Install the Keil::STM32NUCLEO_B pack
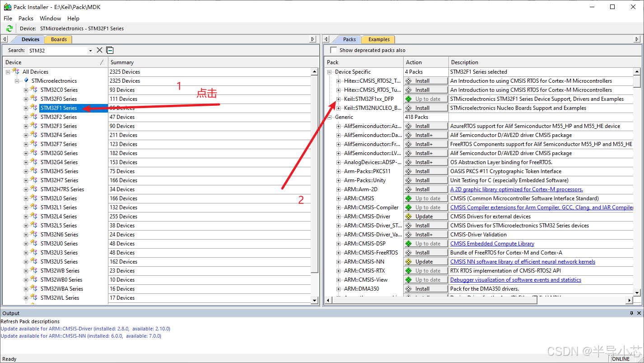Screen dimensions: 644x363 (426, 108)
